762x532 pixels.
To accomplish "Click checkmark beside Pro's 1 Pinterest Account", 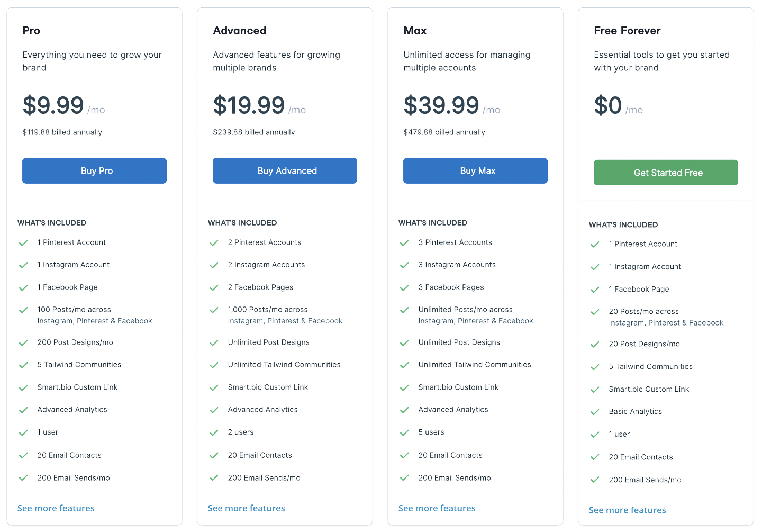I will click(x=23, y=243).
